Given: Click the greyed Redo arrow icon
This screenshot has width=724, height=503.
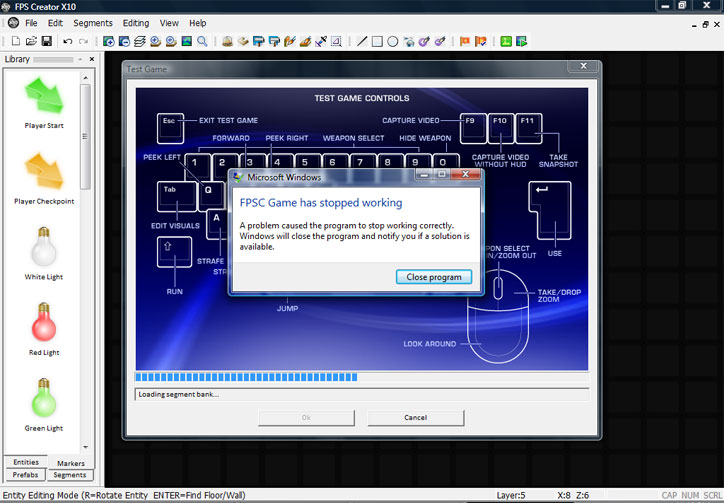Looking at the screenshot, I should click(x=83, y=42).
